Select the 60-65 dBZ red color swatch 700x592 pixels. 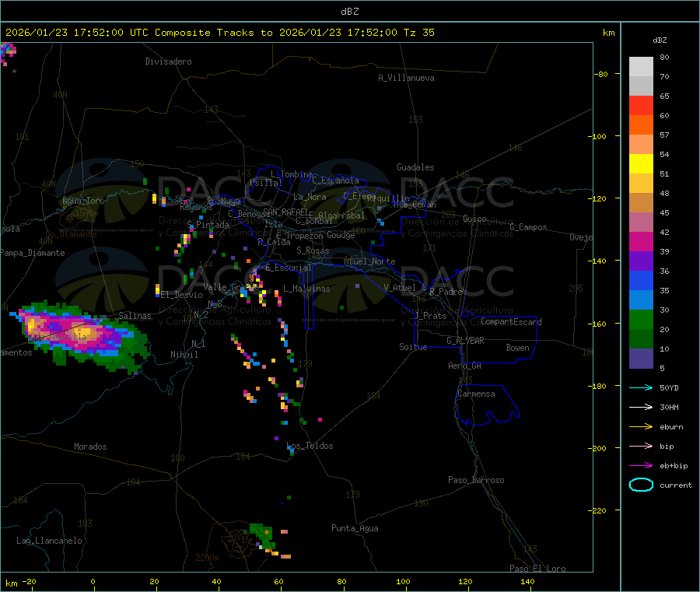pos(641,105)
